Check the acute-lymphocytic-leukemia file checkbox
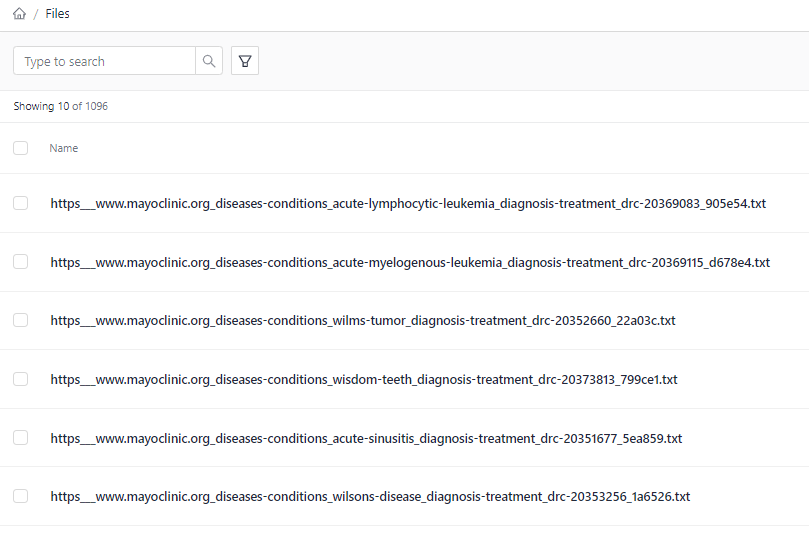 click(x=21, y=203)
